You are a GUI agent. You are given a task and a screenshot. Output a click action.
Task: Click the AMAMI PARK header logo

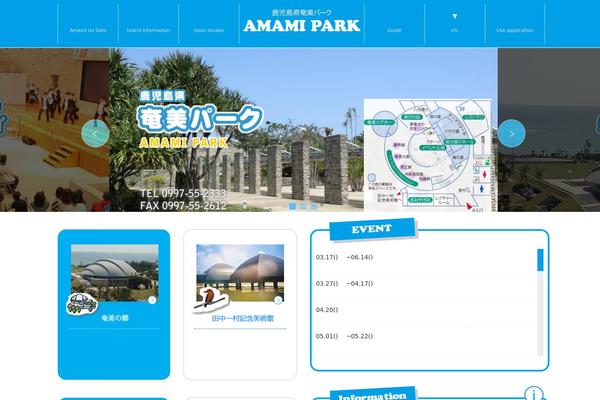click(x=302, y=21)
